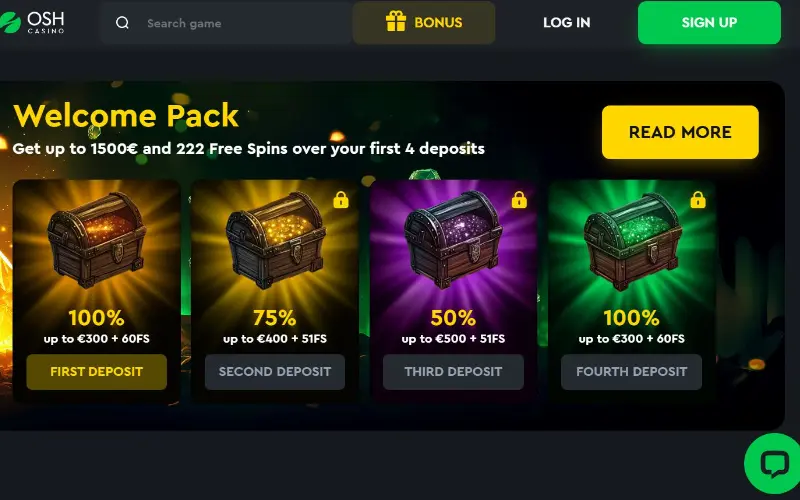Open the live chat bubble icon

coord(774,464)
